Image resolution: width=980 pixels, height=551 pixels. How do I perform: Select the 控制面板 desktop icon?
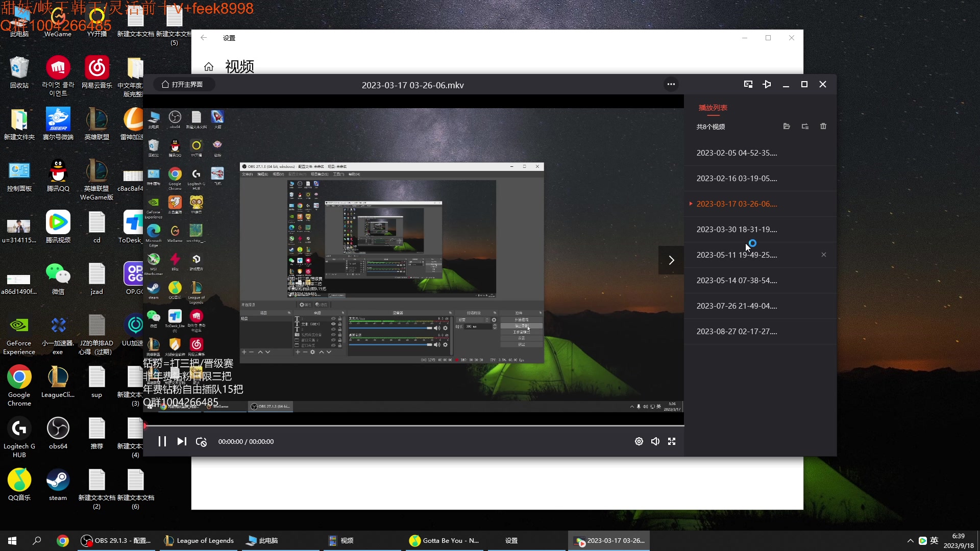(19, 176)
